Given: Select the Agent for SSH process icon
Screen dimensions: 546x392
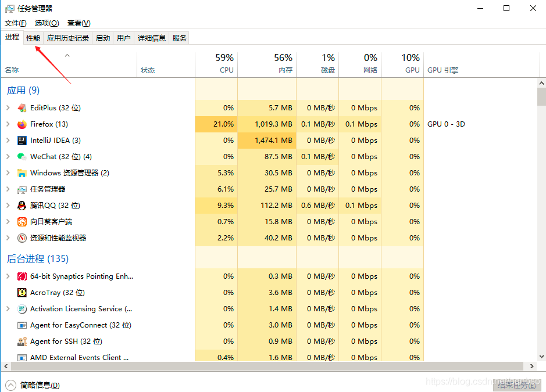Looking at the screenshot, I should 22,341.
